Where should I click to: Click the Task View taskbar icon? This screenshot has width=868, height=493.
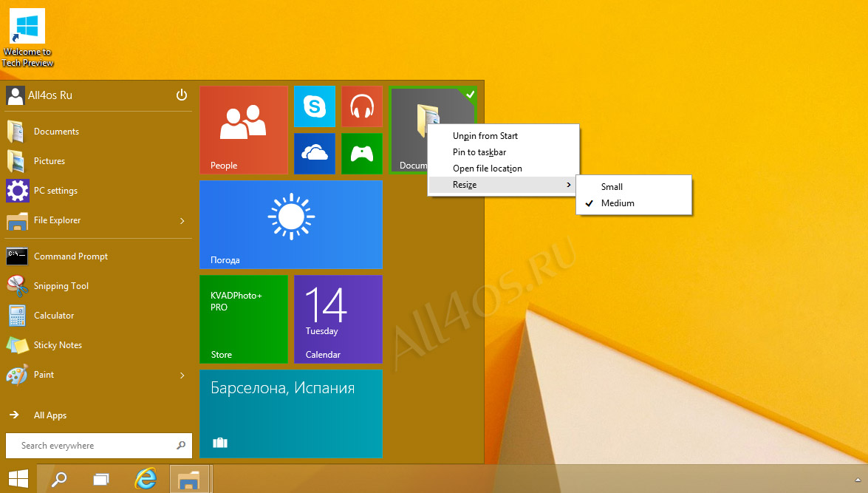click(101, 479)
